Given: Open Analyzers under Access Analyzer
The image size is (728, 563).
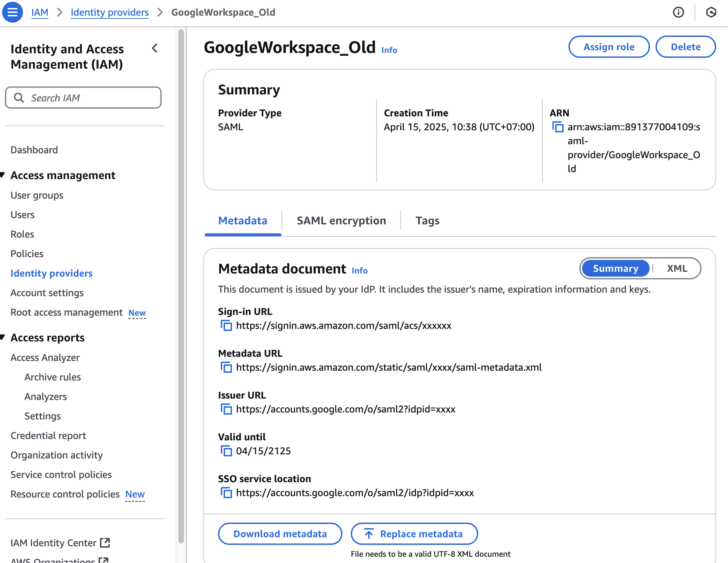Looking at the screenshot, I should coord(46,396).
